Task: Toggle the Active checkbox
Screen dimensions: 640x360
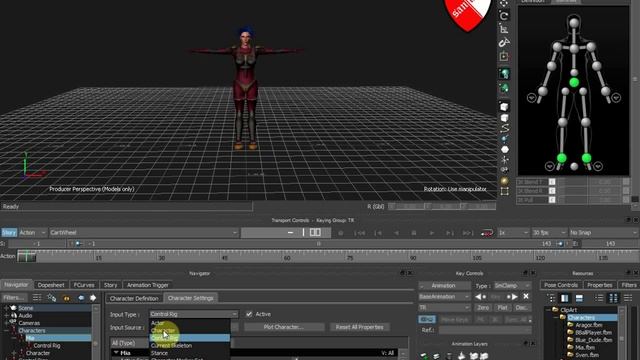Action: click(249, 314)
